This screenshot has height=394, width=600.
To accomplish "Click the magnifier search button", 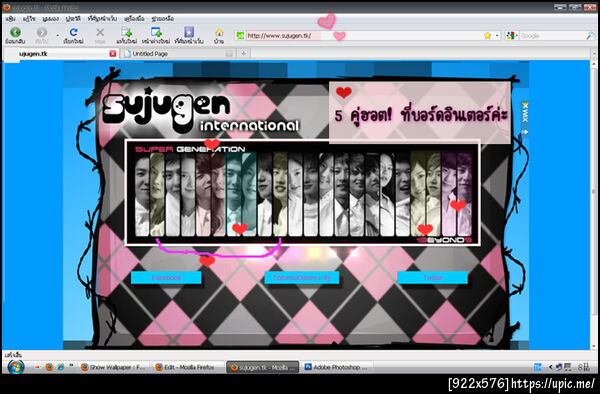I will coord(590,36).
